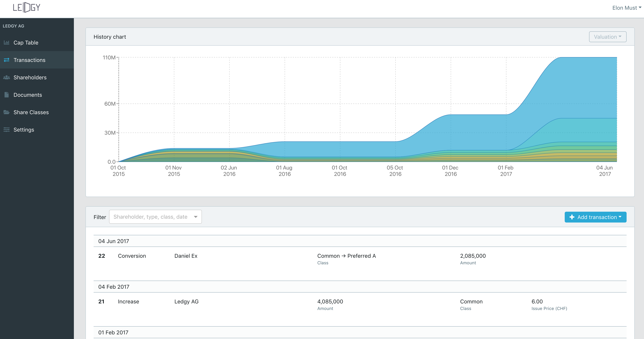Open Share Classes section

(31, 112)
